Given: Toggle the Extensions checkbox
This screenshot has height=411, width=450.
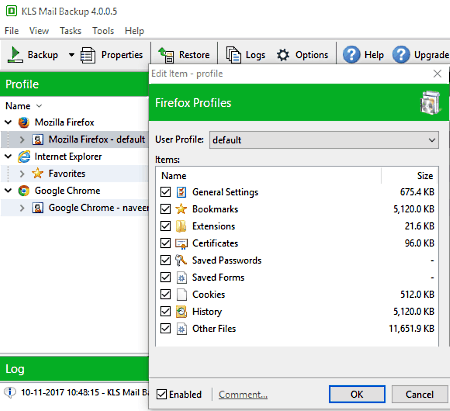Looking at the screenshot, I should pos(165,226).
